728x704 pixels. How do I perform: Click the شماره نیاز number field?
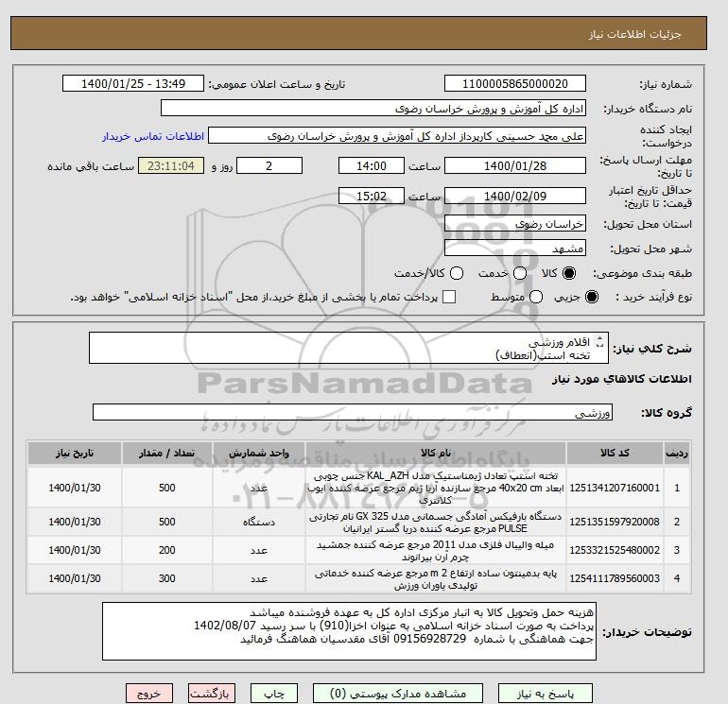[515, 83]
